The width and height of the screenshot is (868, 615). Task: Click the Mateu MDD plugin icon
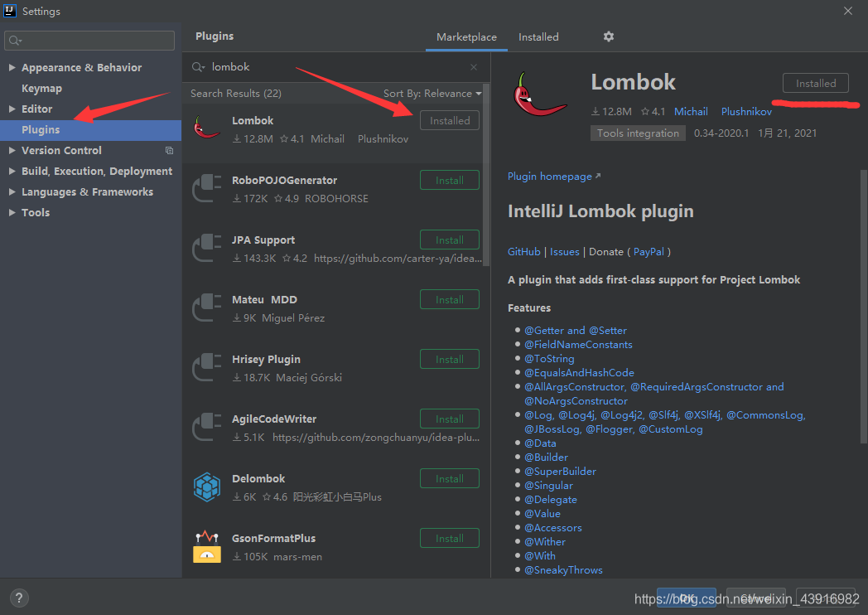click(x=207, y=308)
